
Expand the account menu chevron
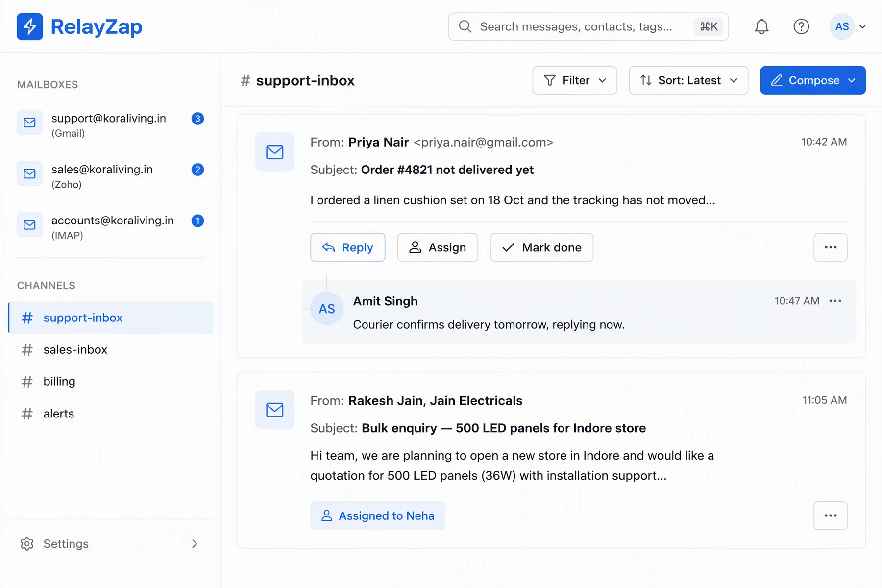(x=863, y=26)
